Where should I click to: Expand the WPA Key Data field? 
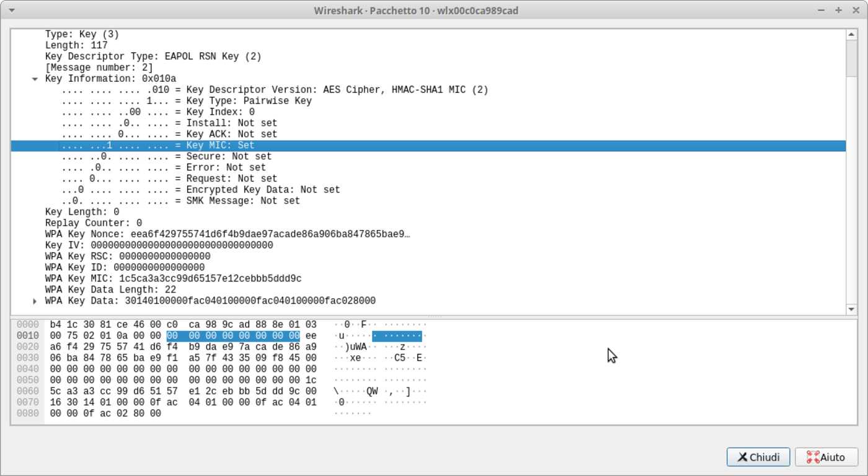35,301
